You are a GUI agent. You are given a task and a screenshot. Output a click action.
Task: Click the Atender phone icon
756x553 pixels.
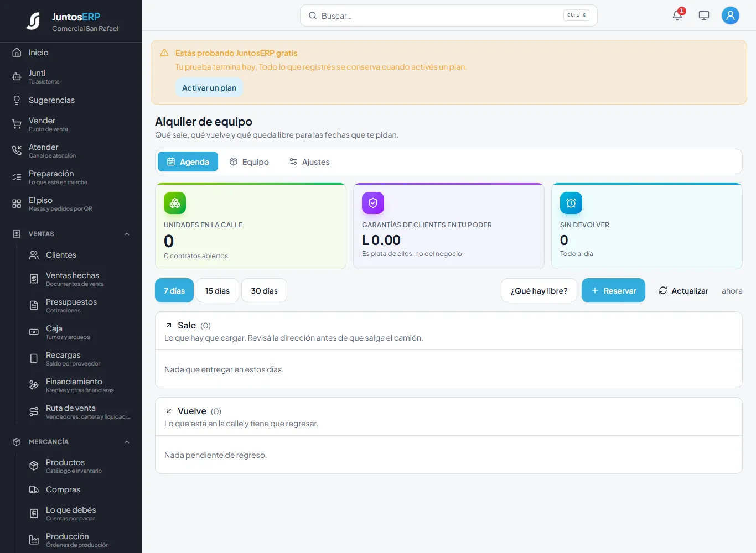point(17,150)
